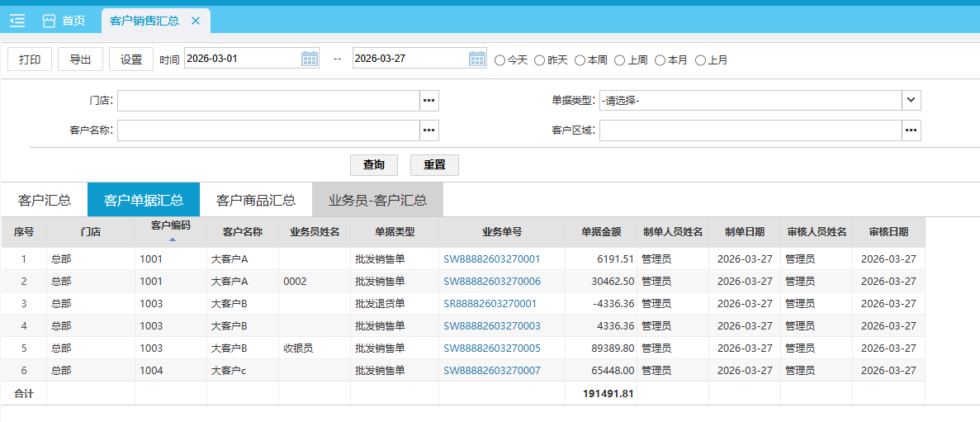Open order link SW88882603270006
This screenshot has height=422, width=980.
(x=492, y=282)
